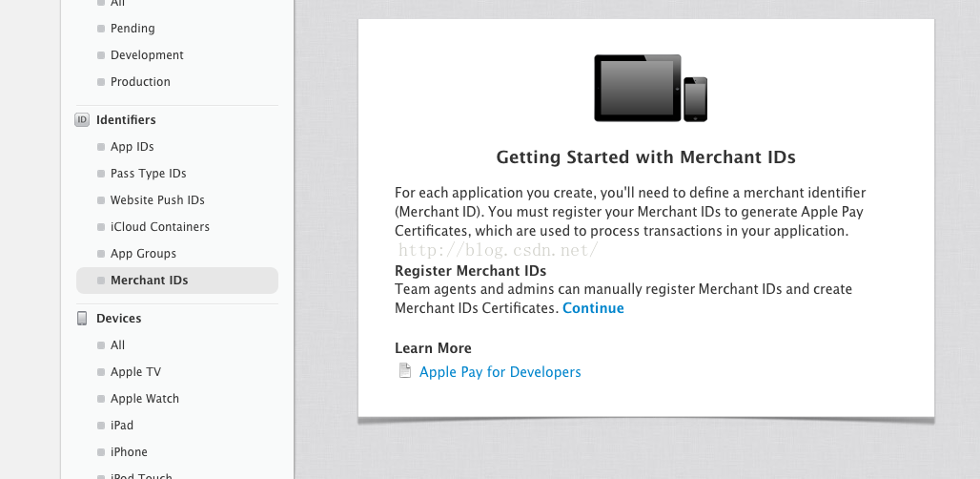Screen dimensions: 980x479
Task: Select Merchant IDs in sidebar
Action: tap(177, 281)
